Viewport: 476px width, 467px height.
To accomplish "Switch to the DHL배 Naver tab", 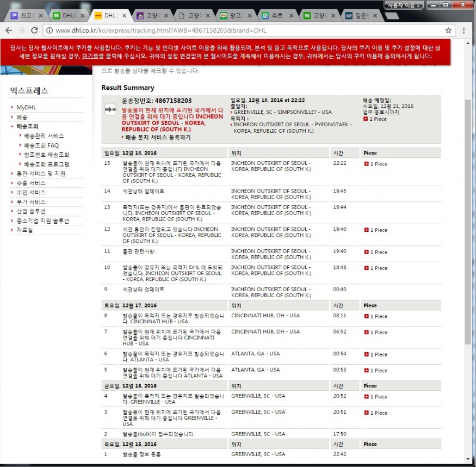I will 69,15.
